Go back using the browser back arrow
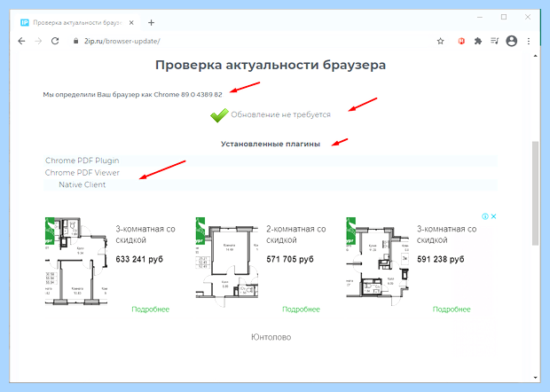The image size is (550, 392). coord(22,41)
